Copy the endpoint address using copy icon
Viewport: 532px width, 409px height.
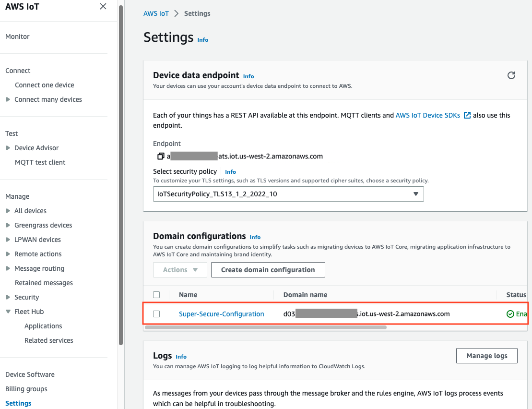tap(161, 156)
